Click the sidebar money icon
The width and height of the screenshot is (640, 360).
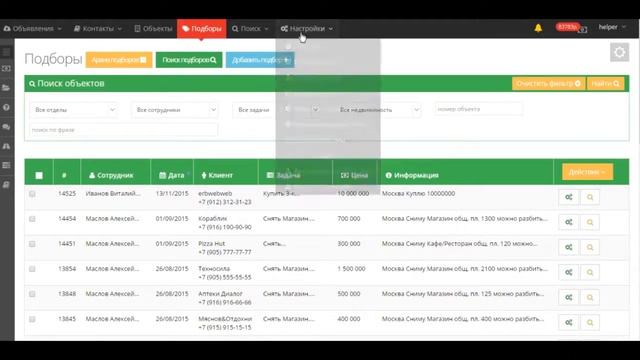6,69
